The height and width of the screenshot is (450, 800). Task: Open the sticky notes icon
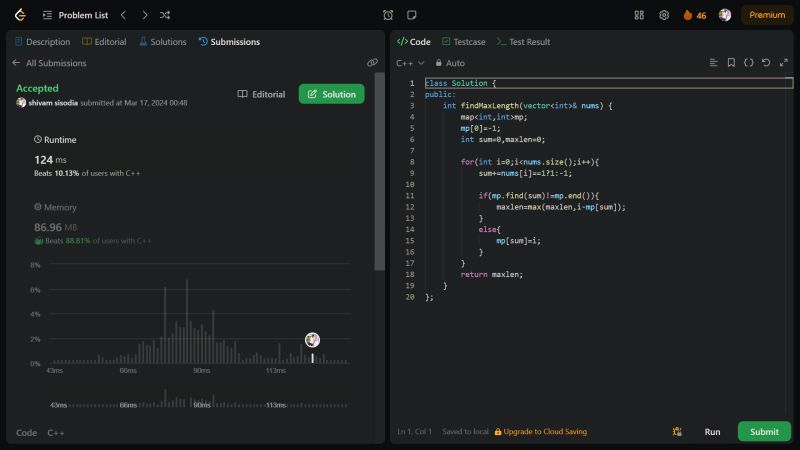tap(412, 15)
